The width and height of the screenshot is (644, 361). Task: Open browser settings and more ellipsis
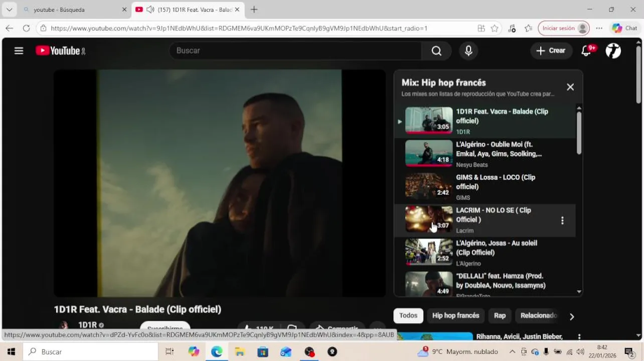599,28
